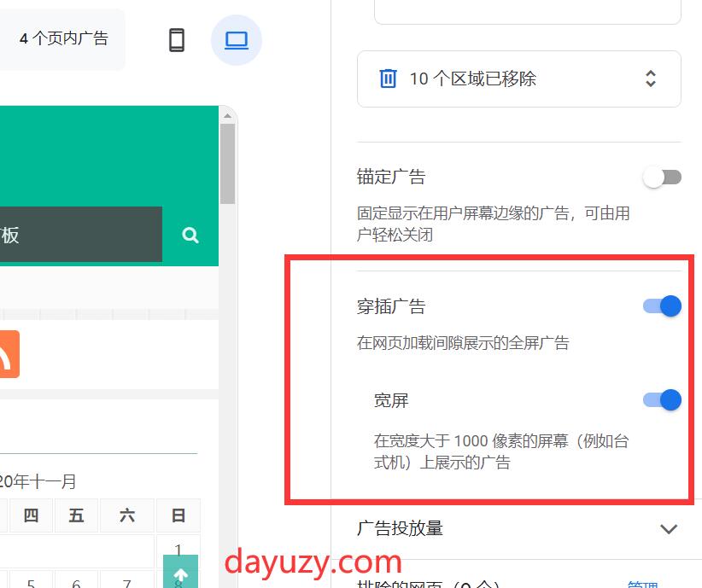Enable the 锚定广告 toggle
Screen dimensions: 702x588
click(x=662, y=177)
